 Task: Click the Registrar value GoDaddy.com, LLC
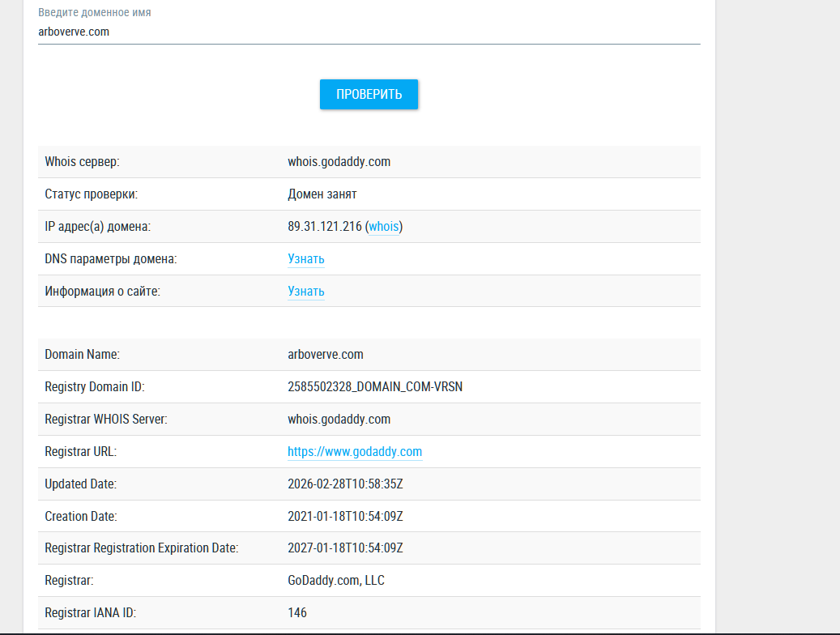pos(336,581)
